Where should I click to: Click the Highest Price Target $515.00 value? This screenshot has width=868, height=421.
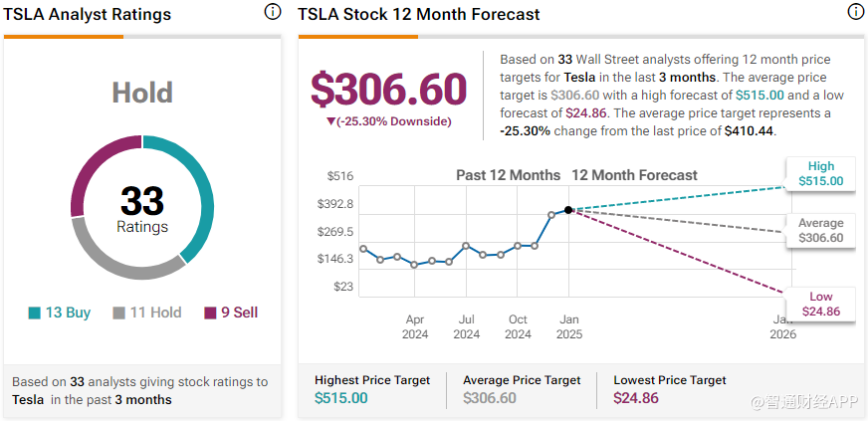pyautogui.click(x=341, y=398)
